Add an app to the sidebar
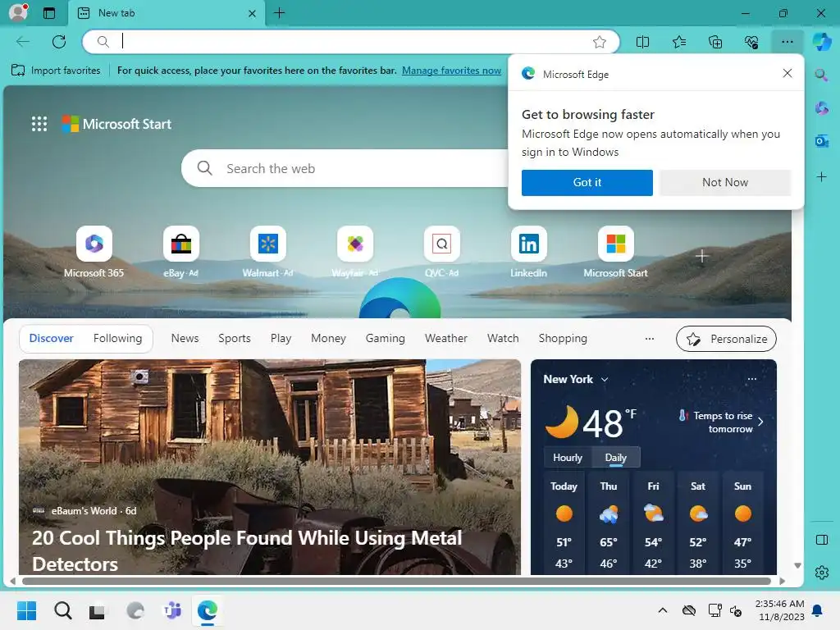The height and width of the screenshot is (630, 840). pyautogui.click(x=821, y=176)
